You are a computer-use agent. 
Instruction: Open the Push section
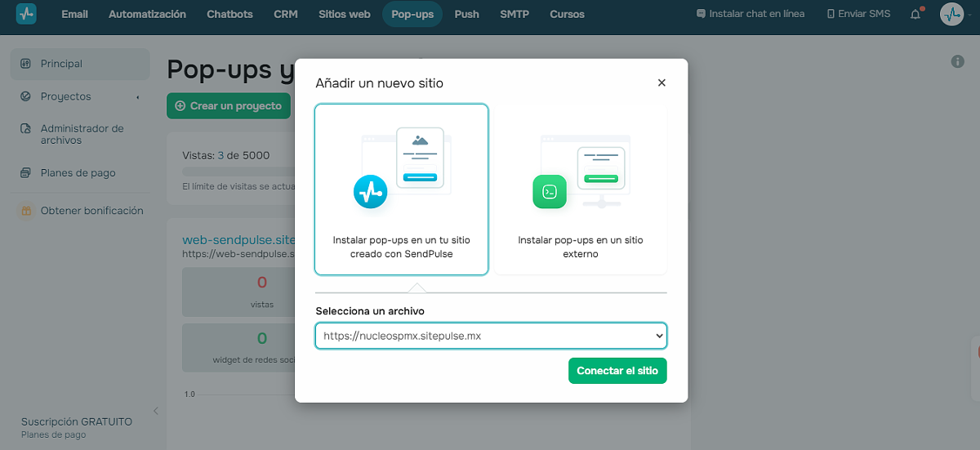click(467, 14)
